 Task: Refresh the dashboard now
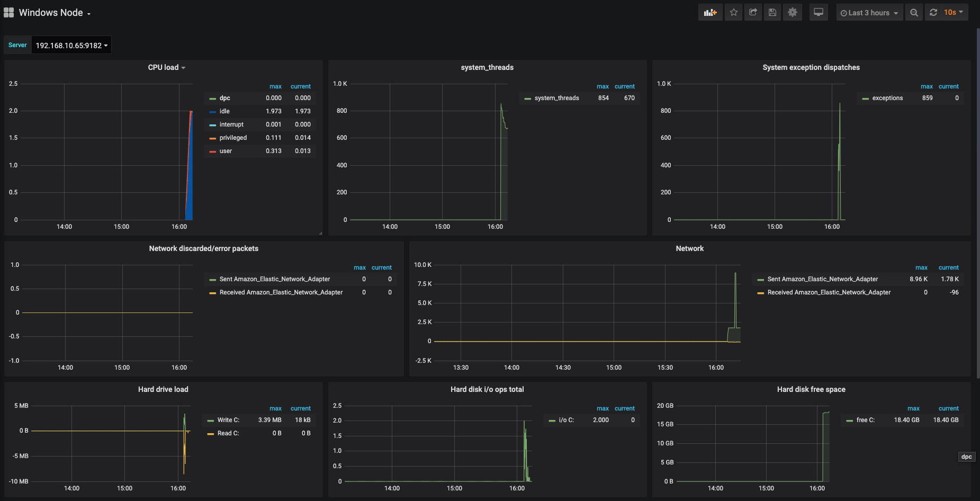click(x=933, y=12)
